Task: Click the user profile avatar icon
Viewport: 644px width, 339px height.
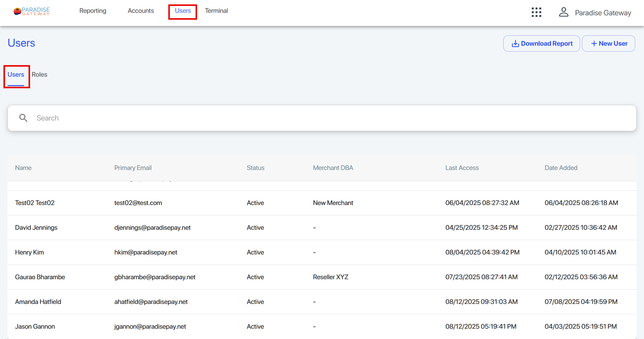Action: pyautogui.click(x=564, y=12)
